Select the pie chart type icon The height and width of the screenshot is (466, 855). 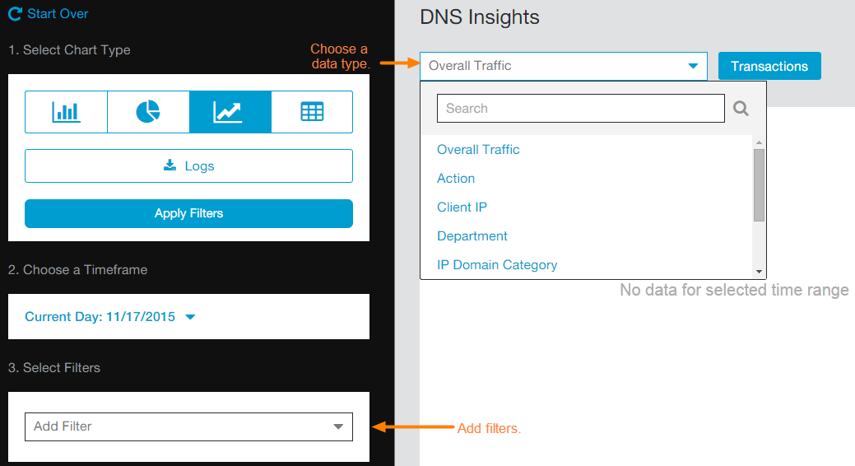tap(148, 112)
